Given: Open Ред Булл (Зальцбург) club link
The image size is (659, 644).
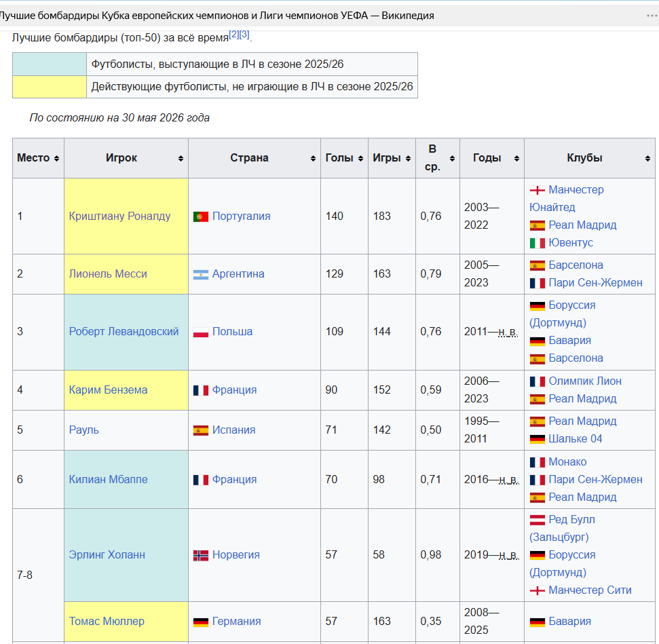Looking at the screenshot, I should 563,528.
